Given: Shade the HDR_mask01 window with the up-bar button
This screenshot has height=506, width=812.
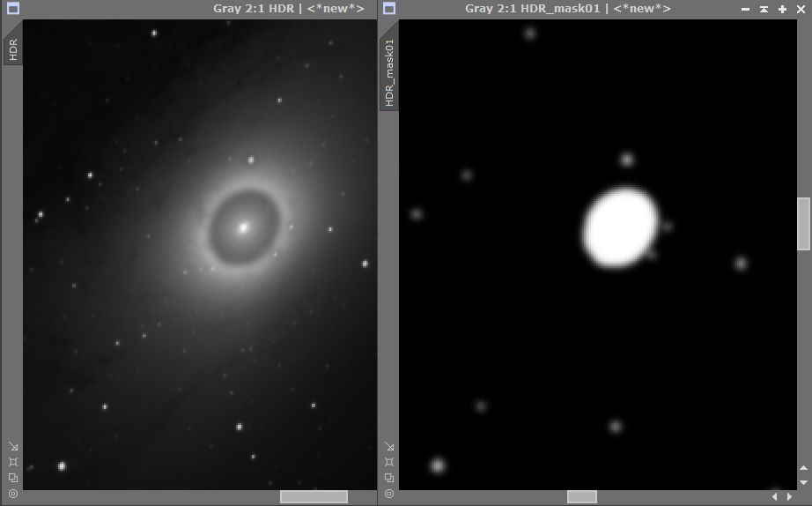Looking at the screenshot, I should point(764,9).
